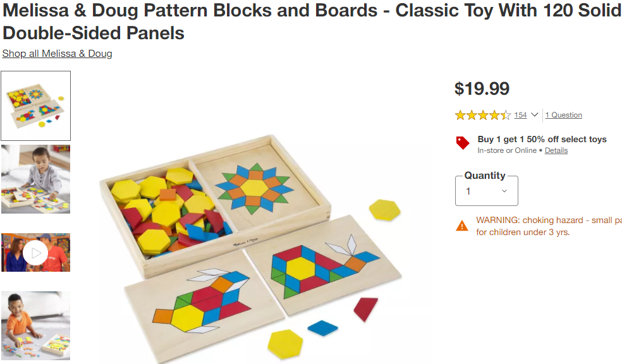Click the product title heading
Image resolution: width=622 pixels, height=364 pixels.
click(312, 21)
